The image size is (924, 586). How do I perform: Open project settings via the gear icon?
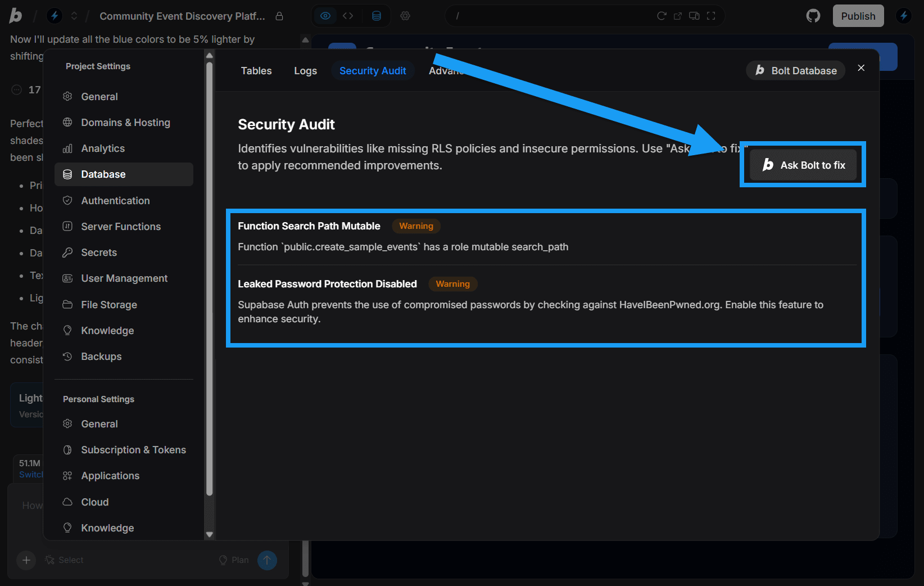pos(405,16)
